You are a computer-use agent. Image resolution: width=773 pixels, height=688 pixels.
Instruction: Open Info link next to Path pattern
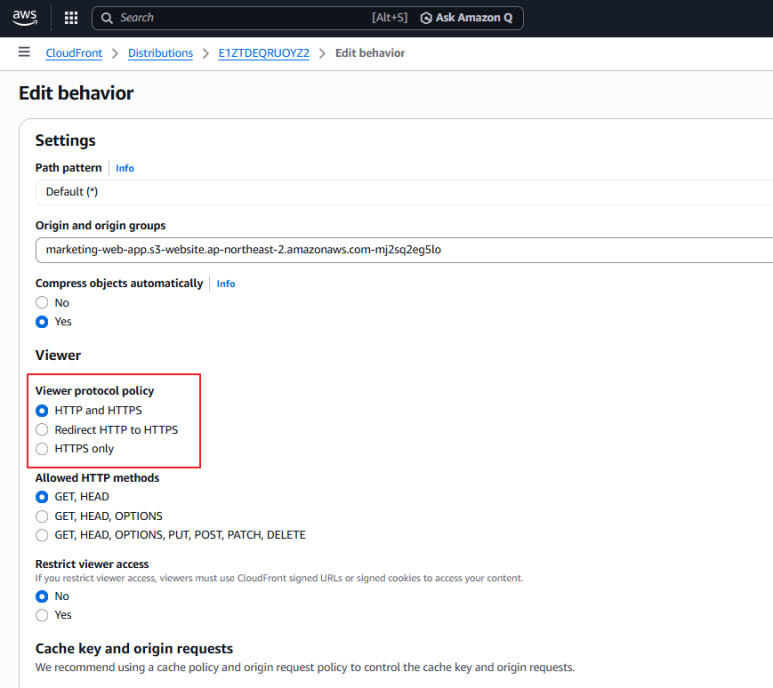coord(125,168)
